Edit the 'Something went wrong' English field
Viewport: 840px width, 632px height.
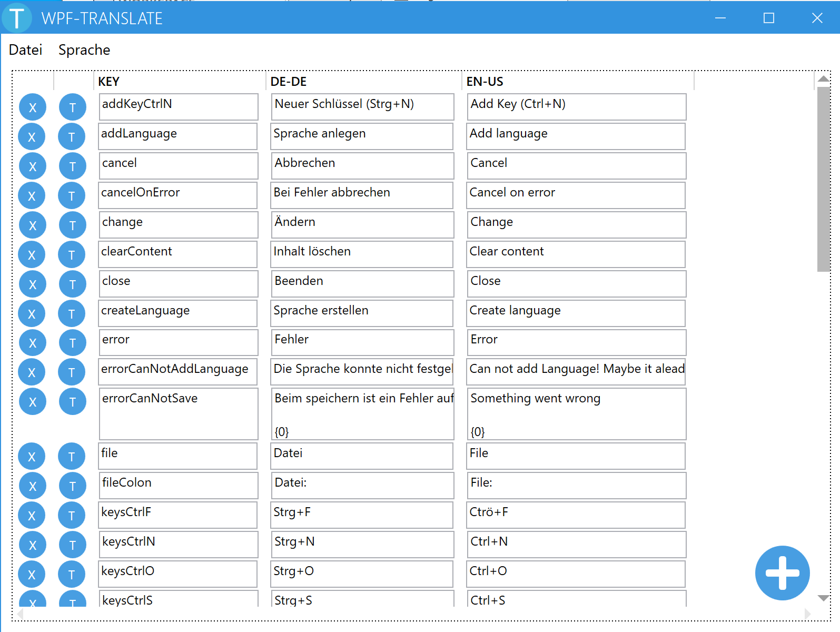[577, 414]
